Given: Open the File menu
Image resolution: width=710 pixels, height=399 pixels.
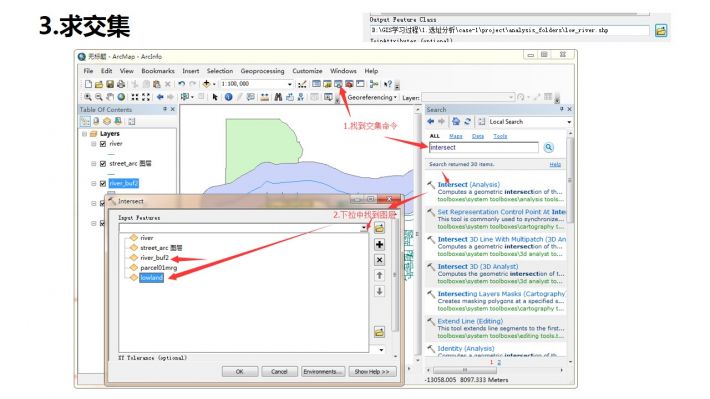Looking at the screenshot, I should 88,71.
